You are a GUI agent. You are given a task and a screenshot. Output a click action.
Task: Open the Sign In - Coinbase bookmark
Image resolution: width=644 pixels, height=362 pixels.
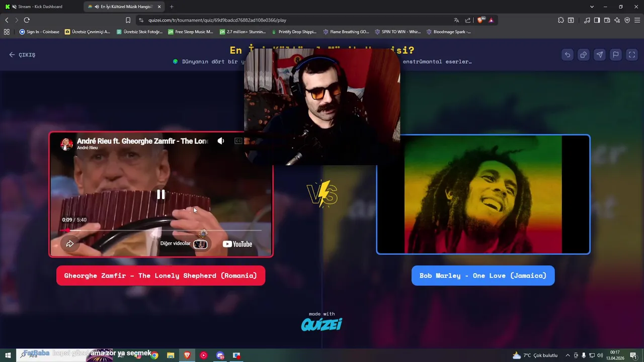point(39,32)
